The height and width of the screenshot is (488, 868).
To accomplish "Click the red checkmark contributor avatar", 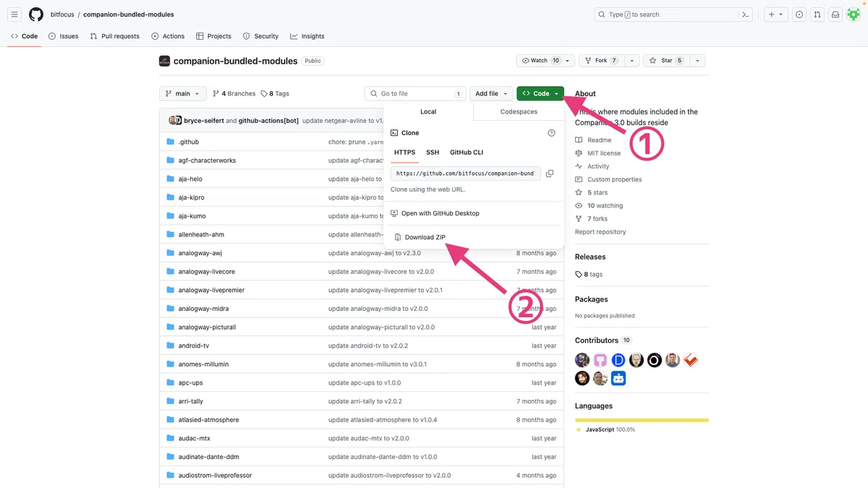I will click(691, 360).
